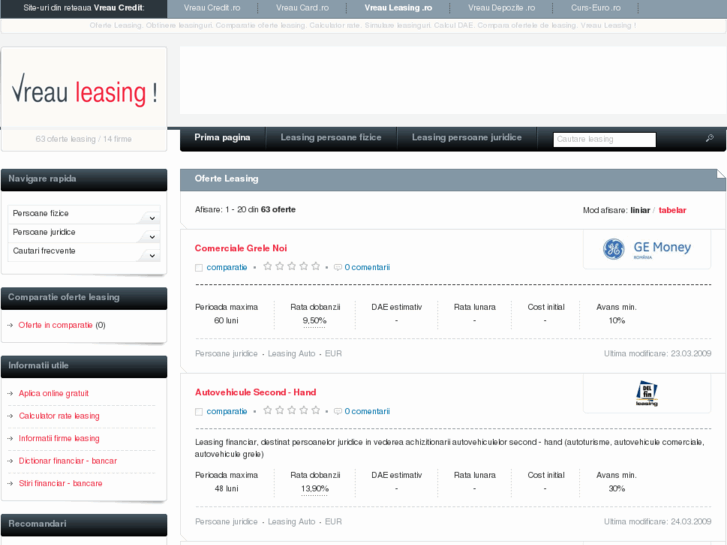Open the comments for Comerciale Grele Noi
This screenshot has height=545, width=727.
[x=366, y=268]
